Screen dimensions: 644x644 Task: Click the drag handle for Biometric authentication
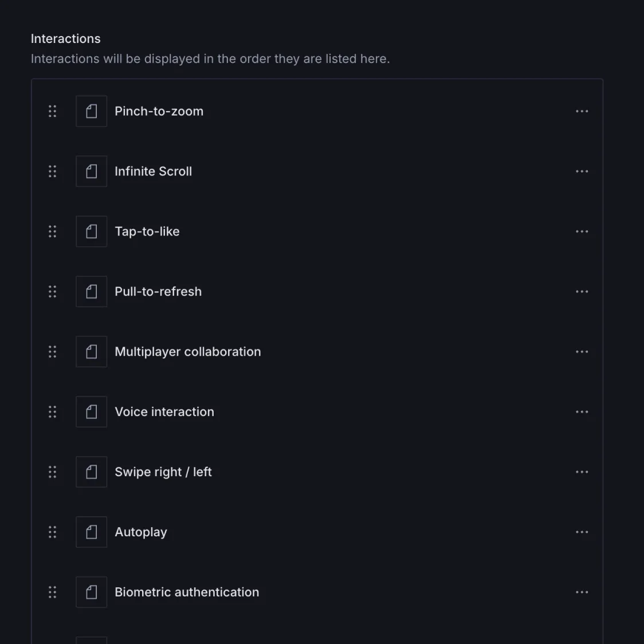pyautogui.click(x=52, y=592)
